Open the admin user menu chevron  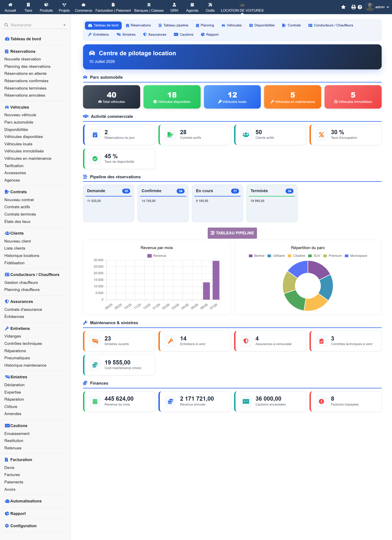click(388, 7)
